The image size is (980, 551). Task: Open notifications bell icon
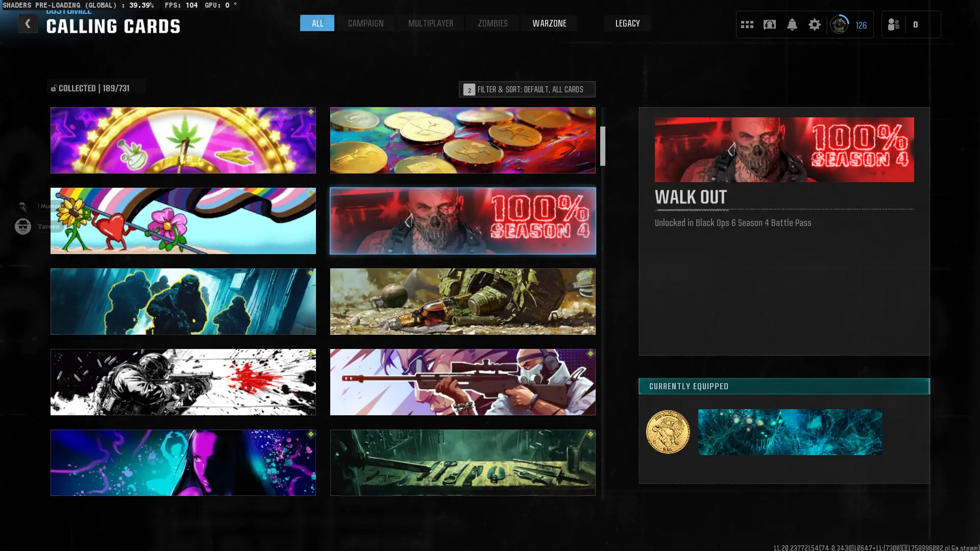792,24
